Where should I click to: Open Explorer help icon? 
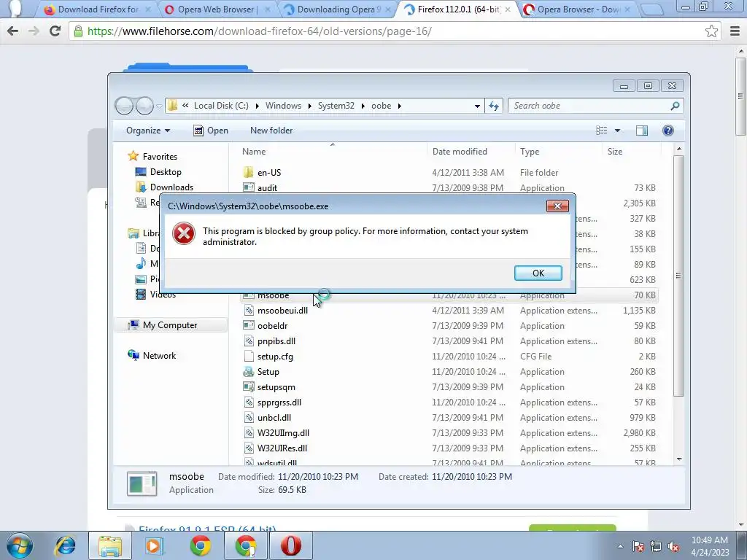668,131
